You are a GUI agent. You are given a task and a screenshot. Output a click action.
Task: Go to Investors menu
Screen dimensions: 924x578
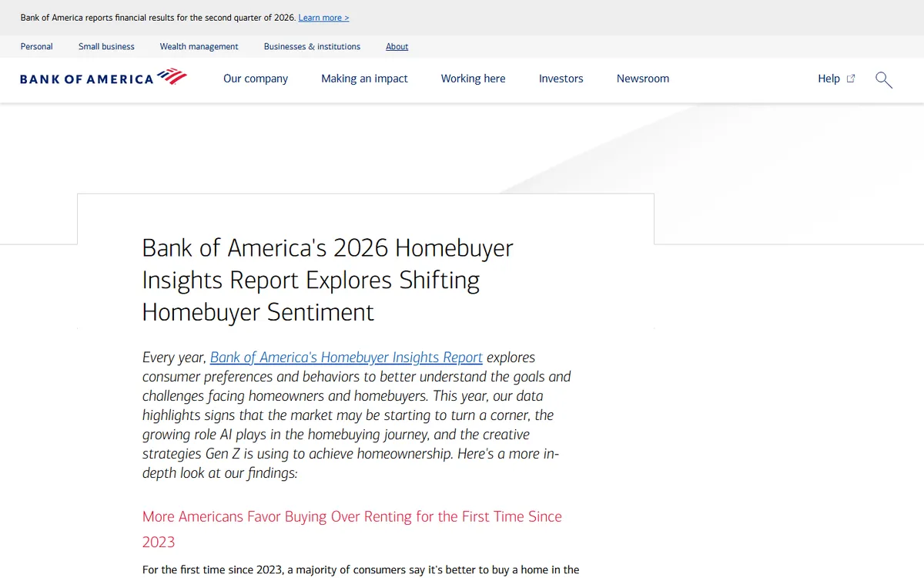(561, 79)
